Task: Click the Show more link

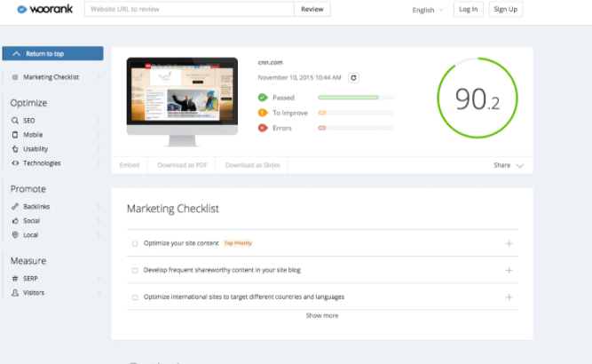Action: [x=321, y=315]
